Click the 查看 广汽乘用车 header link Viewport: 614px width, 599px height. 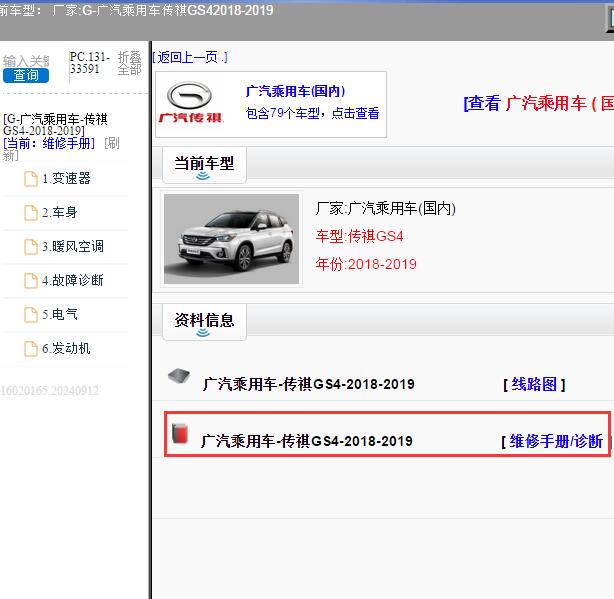pyautogui.click(x=538, y=103)
